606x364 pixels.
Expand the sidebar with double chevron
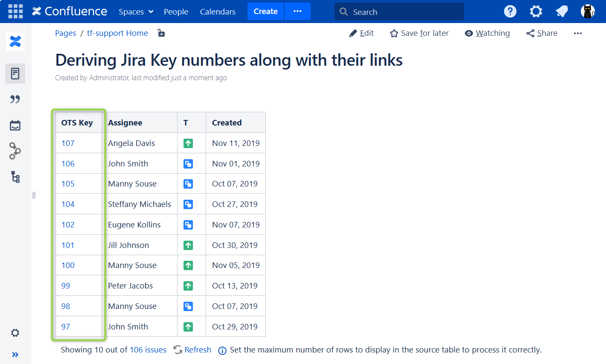(x=15, y=355)
